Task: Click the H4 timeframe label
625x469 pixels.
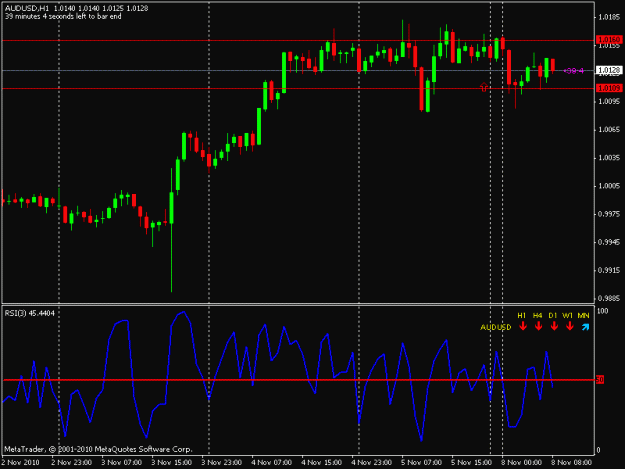Action: pos(537,316)
